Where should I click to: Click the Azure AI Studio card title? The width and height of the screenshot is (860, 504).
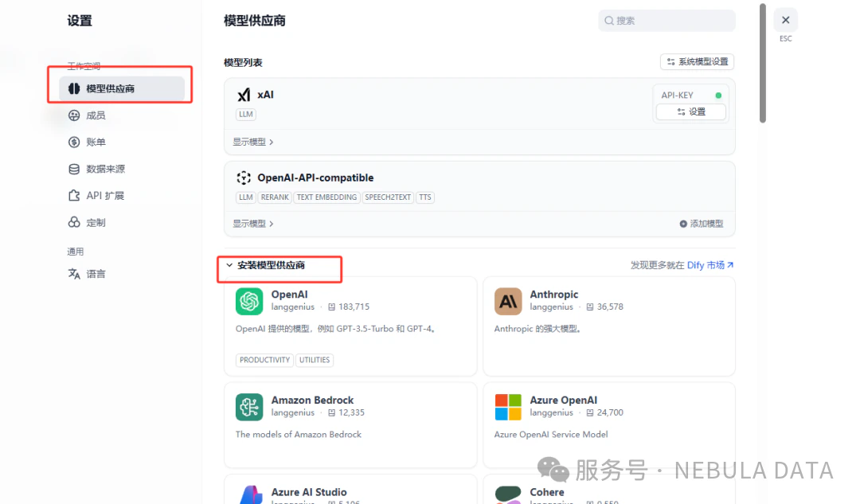309,493
